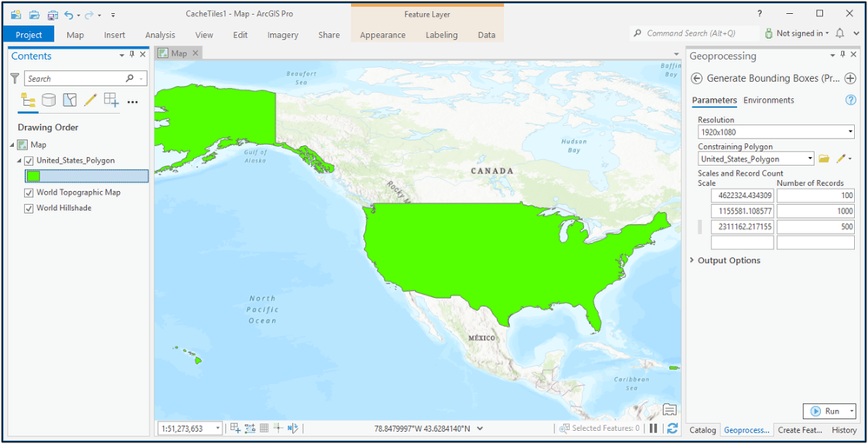Pause map drawing
This screenshot has height=444, width=868.
[x=653, y=428]
